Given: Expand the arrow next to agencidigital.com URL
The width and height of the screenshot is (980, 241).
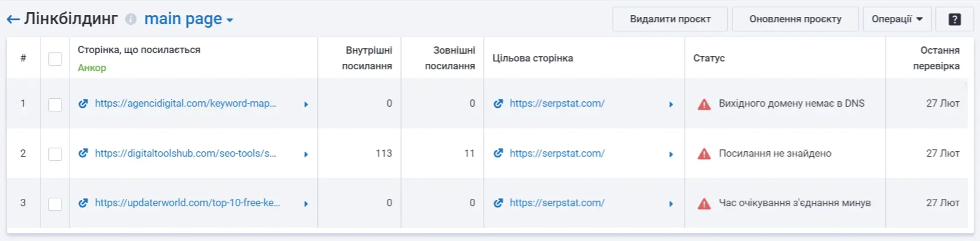Looking at the screenshot, I should [x=306, y=104].
